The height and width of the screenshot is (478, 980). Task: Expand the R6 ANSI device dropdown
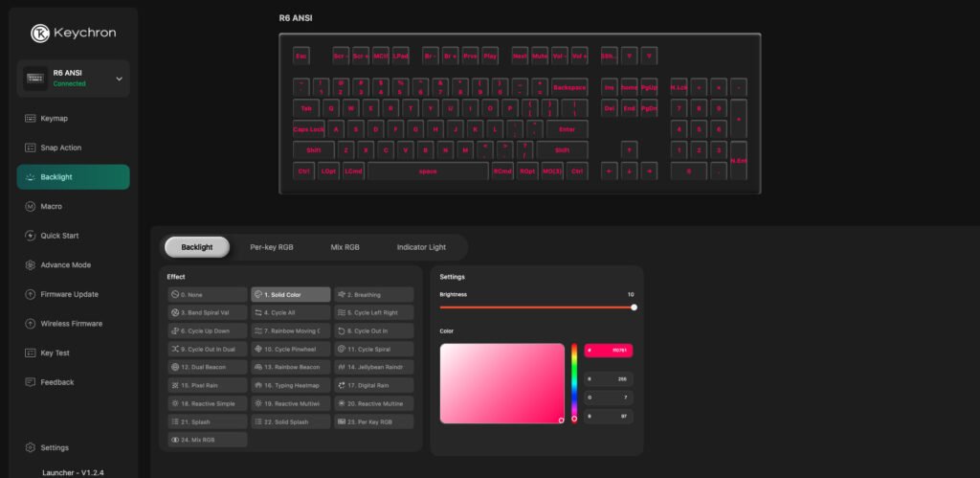coord(119,79)
